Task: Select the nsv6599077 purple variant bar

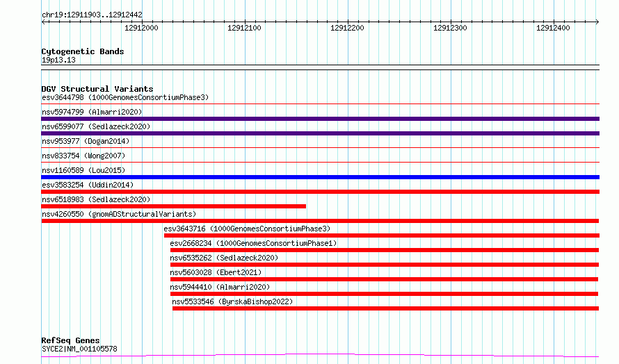Action: point(320,133)
